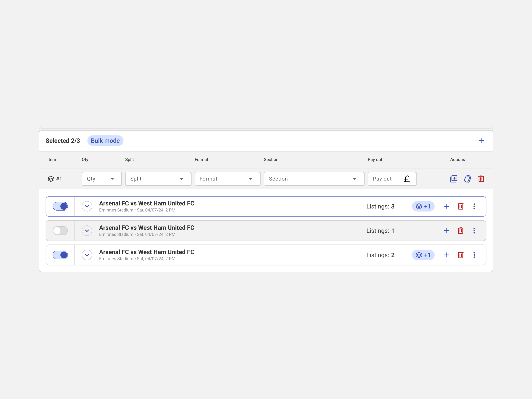This screenshot has width=532, height=399.
Task: Delete the event with Listings: 3
Action: coord(461,206)
